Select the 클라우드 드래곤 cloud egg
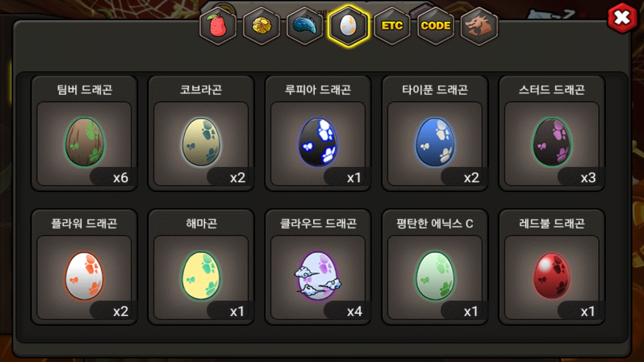This screenshot has height=362, width=644. [x=318, y=276]
